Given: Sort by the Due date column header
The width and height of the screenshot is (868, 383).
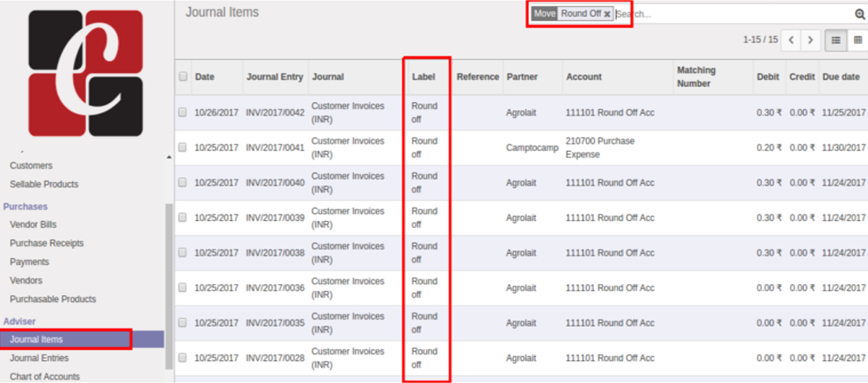Looking at the screenshot, I should click(x=841, y=77).
